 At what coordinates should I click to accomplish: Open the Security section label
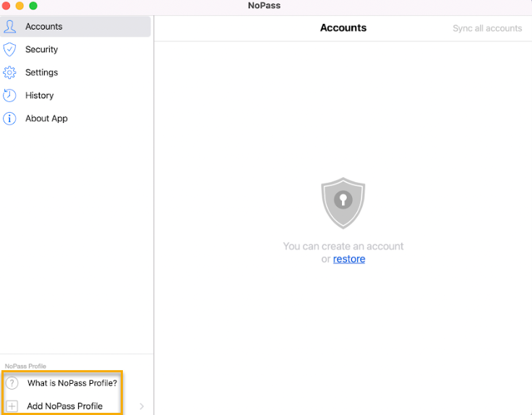tap(41, 49)
